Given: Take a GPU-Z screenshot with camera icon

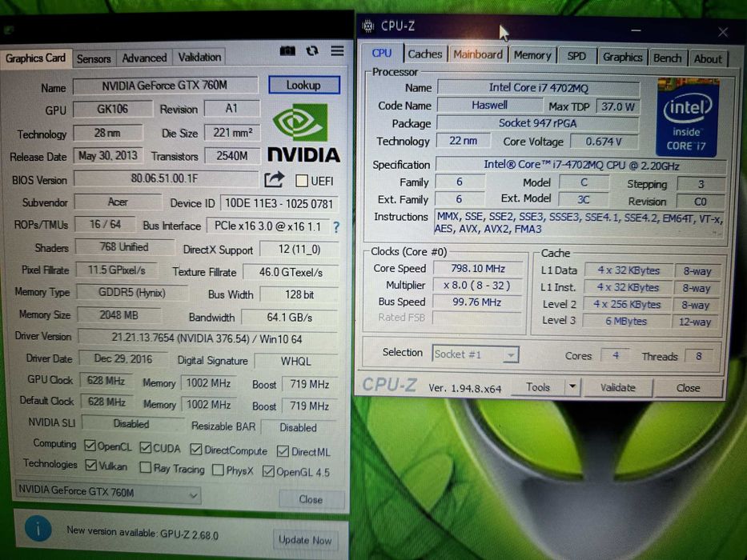Looking at the screenshot, I should coord(287,50).
